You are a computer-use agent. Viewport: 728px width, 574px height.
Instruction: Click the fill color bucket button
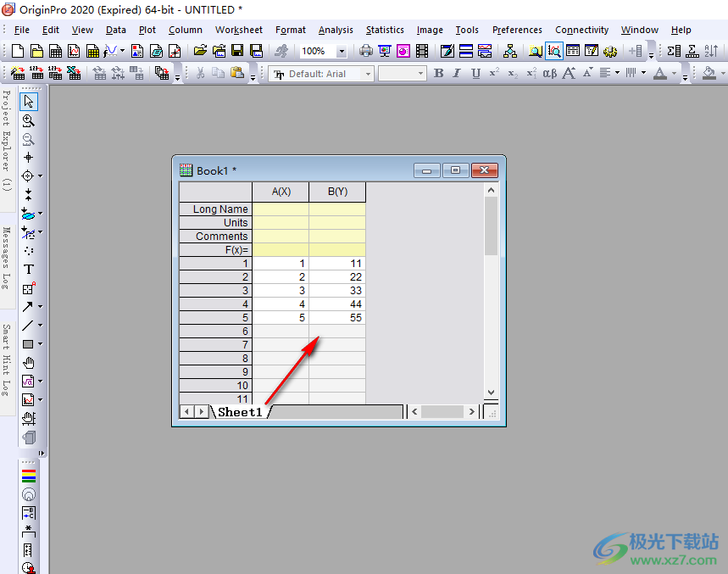pyautogui.click(x=709, y=74)
